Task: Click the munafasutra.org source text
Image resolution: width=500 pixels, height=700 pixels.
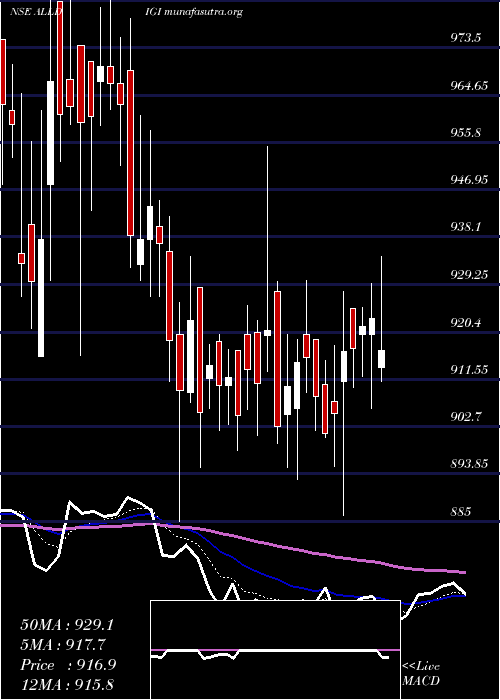Action: point(203,12)
